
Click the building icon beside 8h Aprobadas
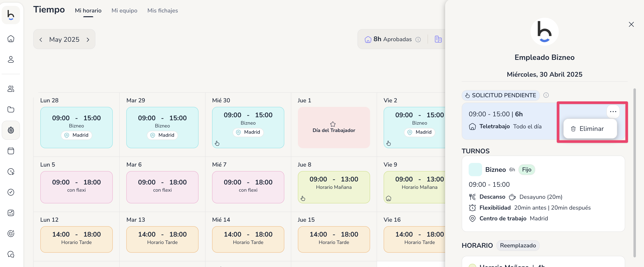[x=438, y=39]
